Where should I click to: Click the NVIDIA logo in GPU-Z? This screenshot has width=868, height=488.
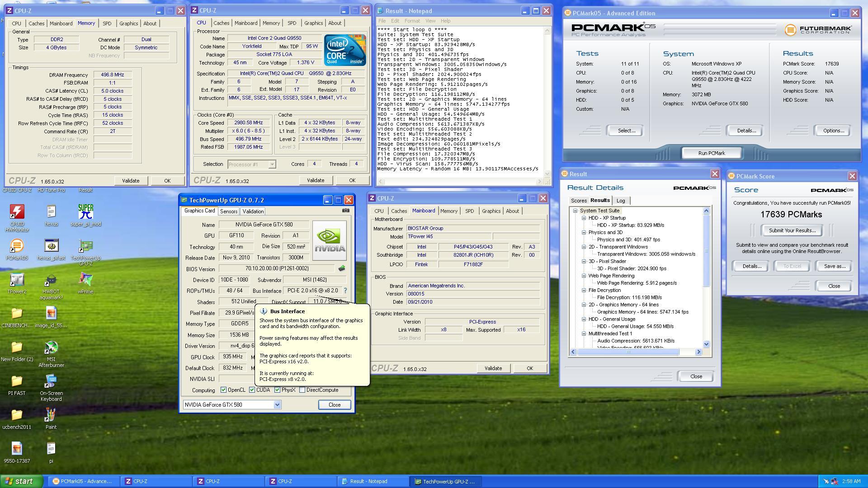330,241
